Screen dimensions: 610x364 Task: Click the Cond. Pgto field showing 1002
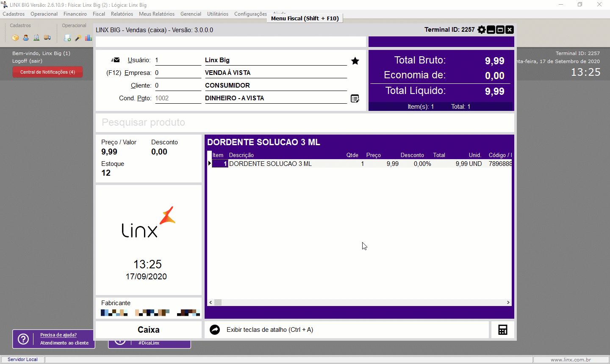click(x=178, y=98)
